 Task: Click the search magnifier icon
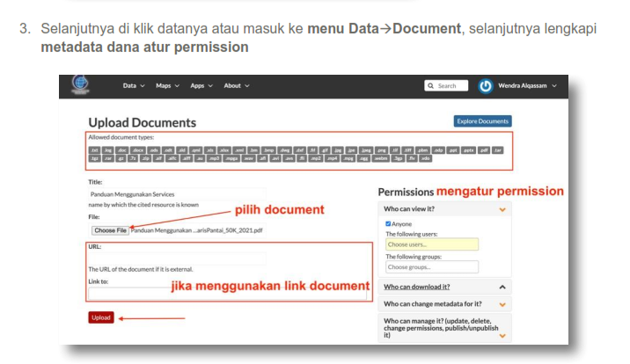(430, 86)
